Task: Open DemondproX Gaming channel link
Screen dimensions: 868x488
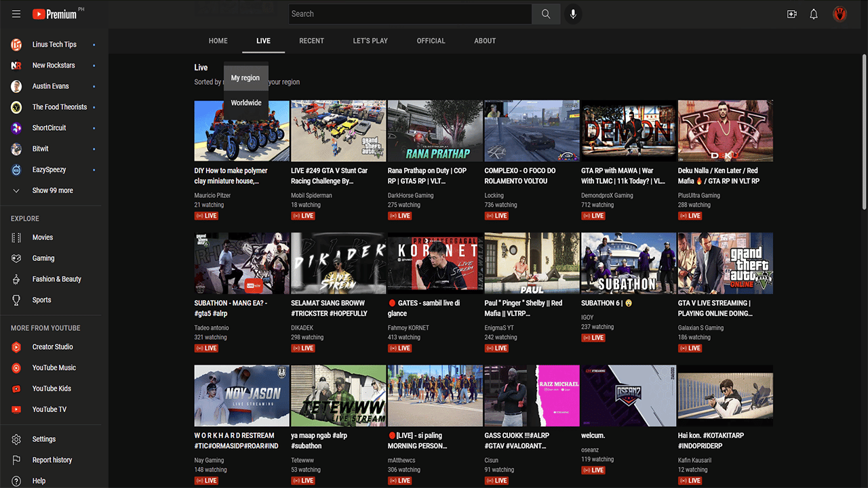Action: pyautogui.click(x=607, y=196)
